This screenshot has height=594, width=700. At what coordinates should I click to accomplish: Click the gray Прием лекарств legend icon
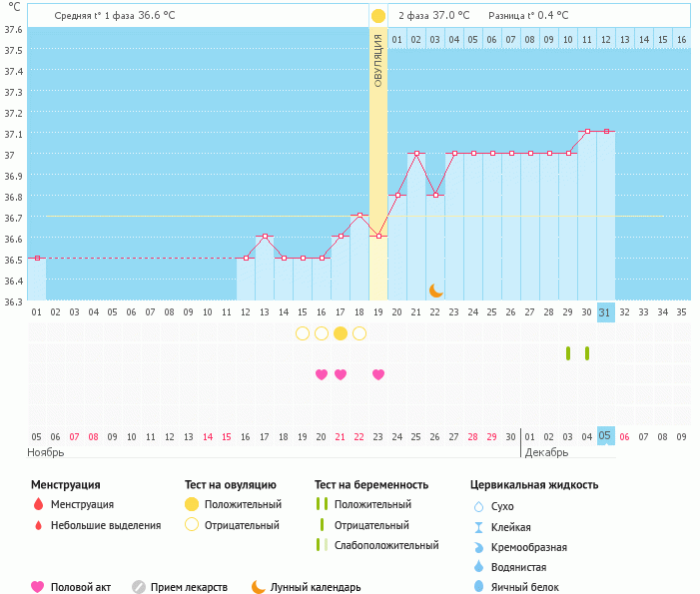tap(139, 587)
